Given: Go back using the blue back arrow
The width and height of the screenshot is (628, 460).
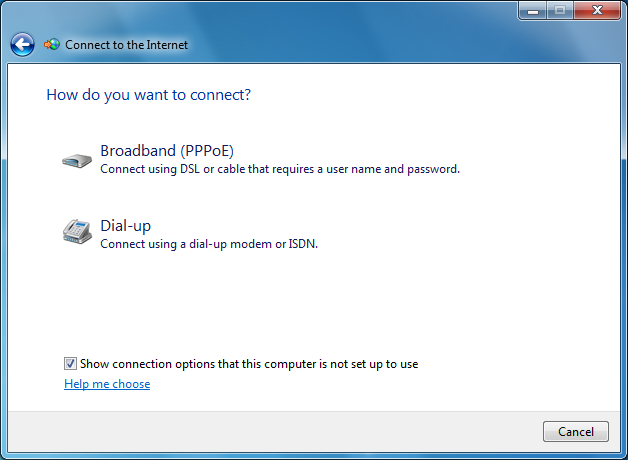Looking at the screenshot, I should click(x=23, y=44).
